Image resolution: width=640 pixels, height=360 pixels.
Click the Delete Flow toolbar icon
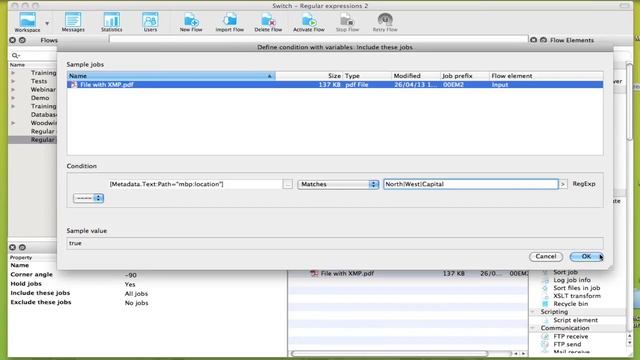pos(268,22)
